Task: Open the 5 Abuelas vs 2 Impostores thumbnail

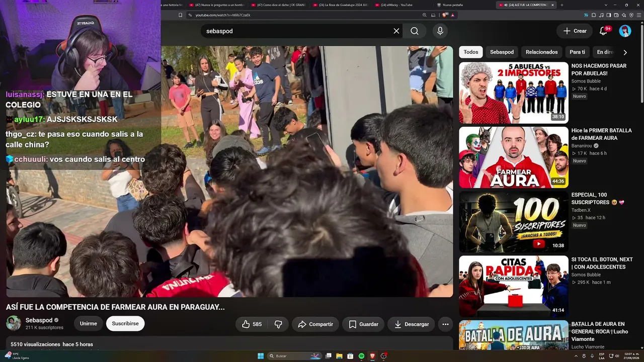Action: tap(514, 93)
